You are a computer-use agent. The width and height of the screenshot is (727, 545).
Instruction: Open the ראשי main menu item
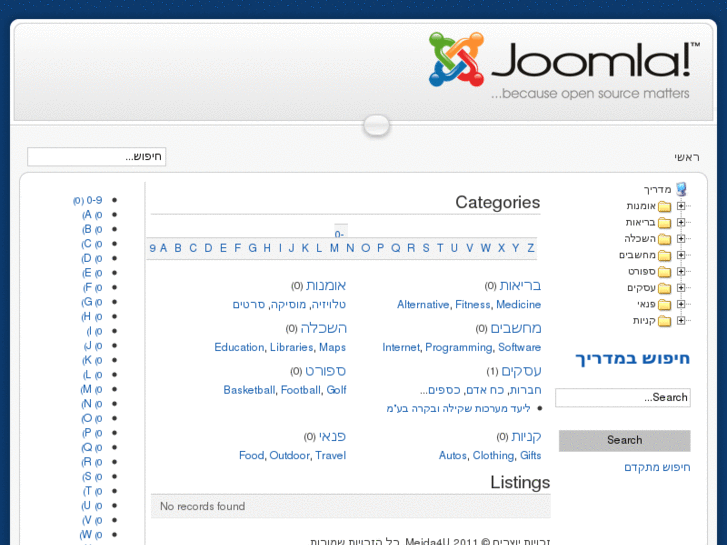(x=687, y=157)
